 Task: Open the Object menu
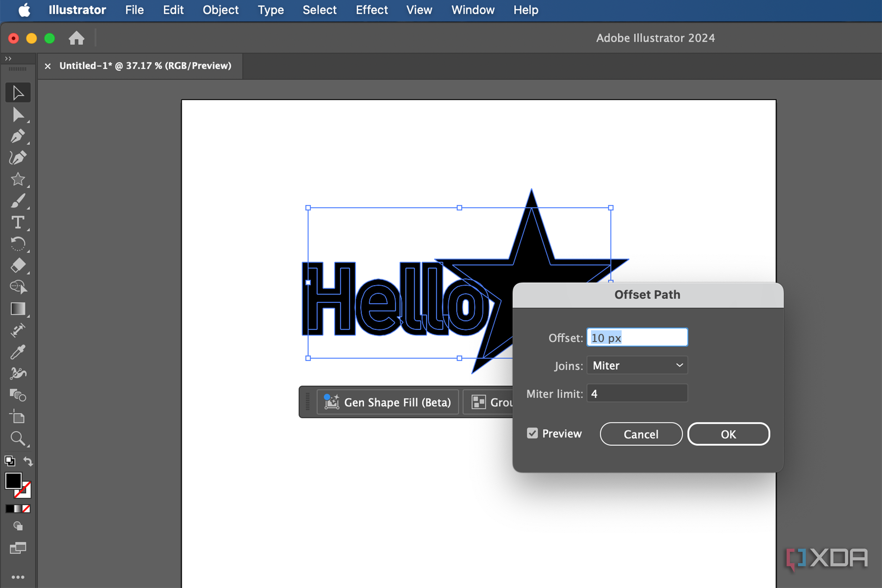[x=220, y=10]
